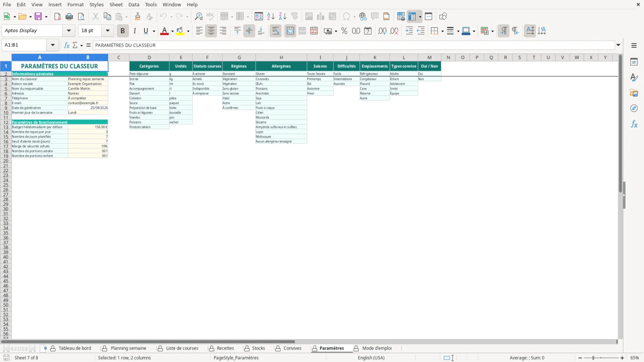The image size is (644, 362).
Task: Insert image icon
Action: tap(309, 16)
